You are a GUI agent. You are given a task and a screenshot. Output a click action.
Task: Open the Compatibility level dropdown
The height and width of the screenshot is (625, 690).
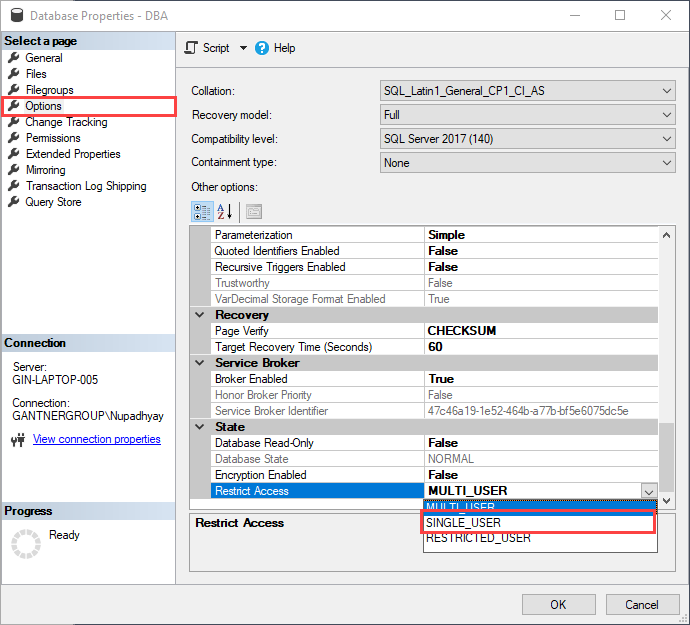(528, 139)
